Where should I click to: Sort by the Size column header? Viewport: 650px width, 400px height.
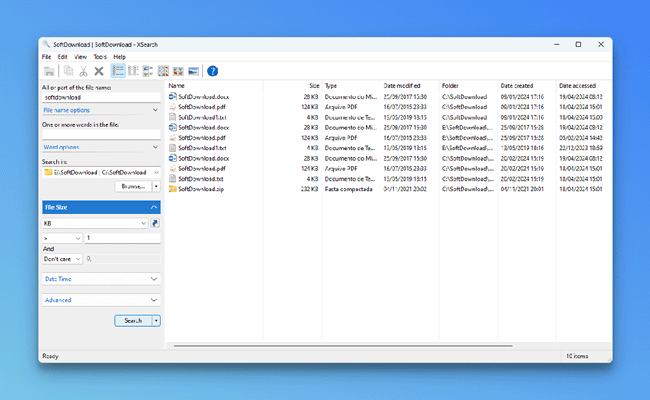pyautogui.click(x=292, y=86)
